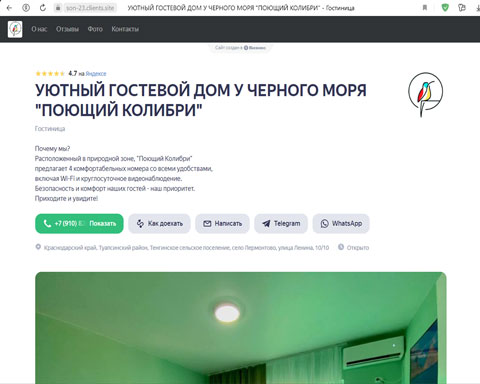Open the green room photo
The image size is (480, 384).
point(241,328)
